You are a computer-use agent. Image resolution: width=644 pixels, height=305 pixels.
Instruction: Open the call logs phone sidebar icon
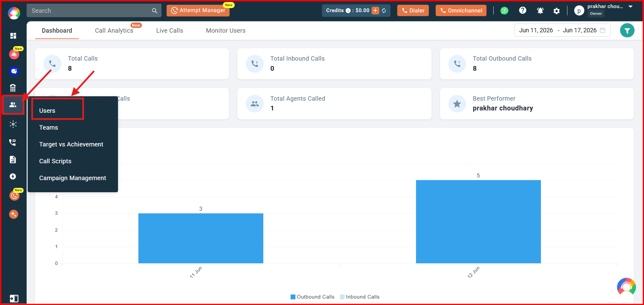pyautogui.click(x=12, y=142)
